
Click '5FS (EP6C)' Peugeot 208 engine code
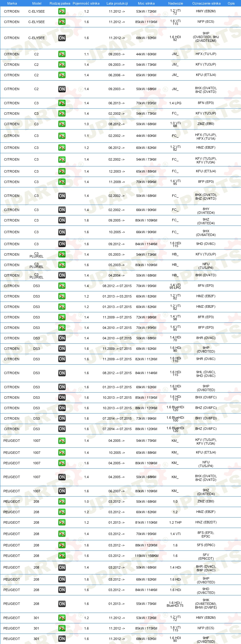tap(206, 545)
